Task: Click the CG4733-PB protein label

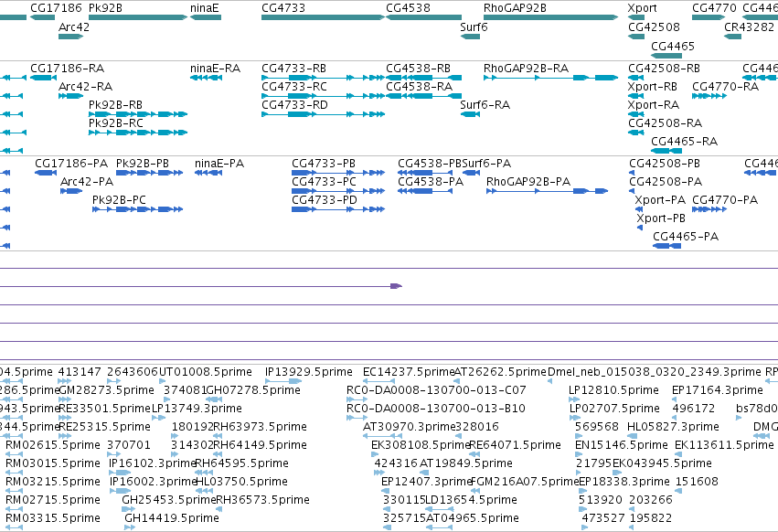Action: (324, 164)
